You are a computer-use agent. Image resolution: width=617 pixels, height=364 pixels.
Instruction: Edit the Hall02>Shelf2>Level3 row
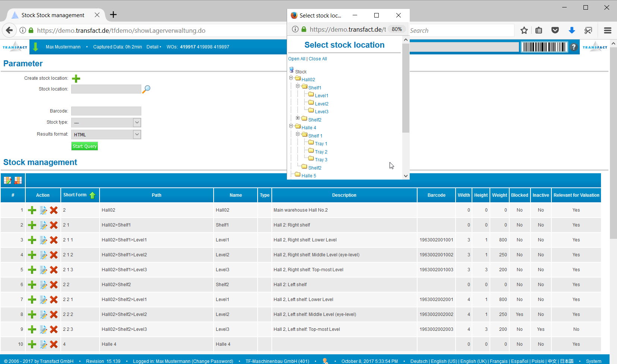[x=43, y=329]
